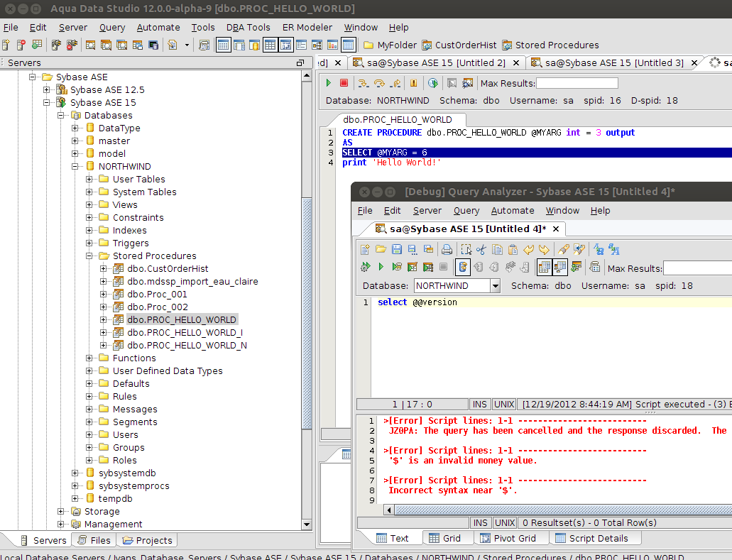The image size is (732, 560).
Task: Click the Register Server icon in main toolbar
Action: (6, 45)
